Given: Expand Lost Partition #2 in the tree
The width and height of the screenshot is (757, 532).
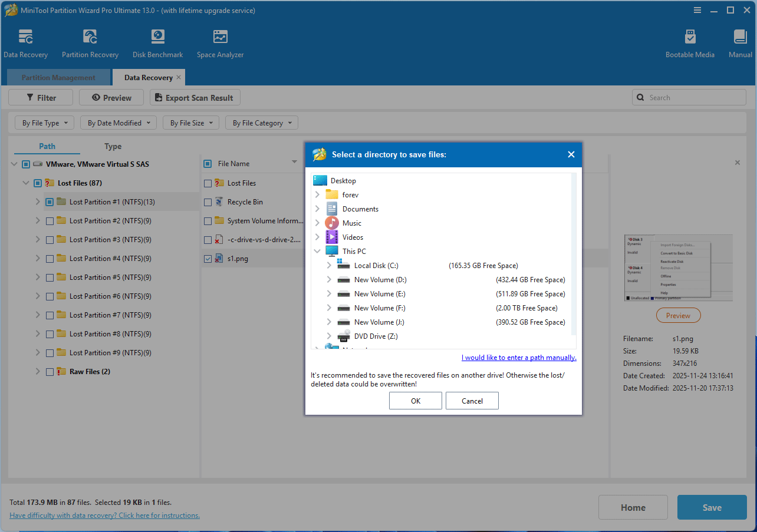Looking at the screenshot, I should [38, 220].
